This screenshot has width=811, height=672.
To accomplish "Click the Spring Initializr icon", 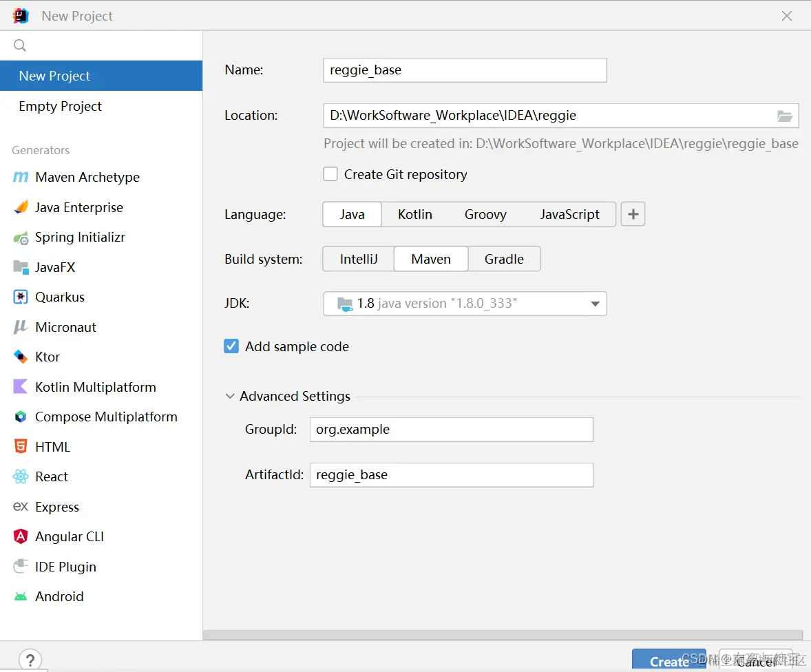I will (x=21, y=238).
